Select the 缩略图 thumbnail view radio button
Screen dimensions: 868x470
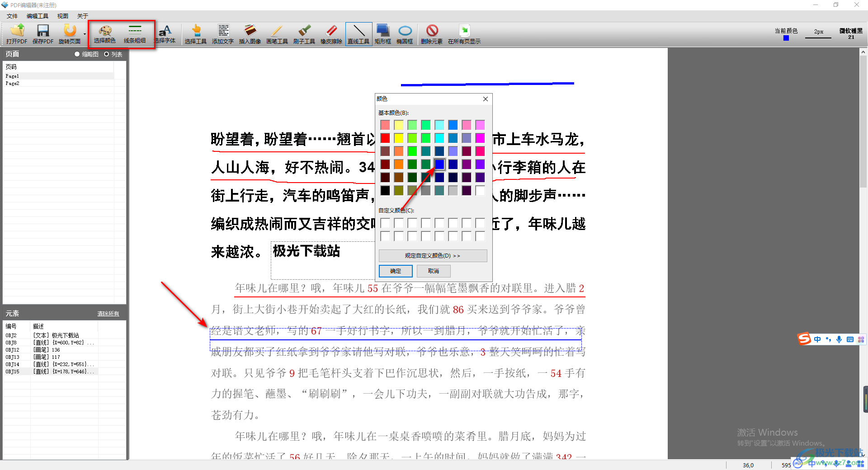77,54
